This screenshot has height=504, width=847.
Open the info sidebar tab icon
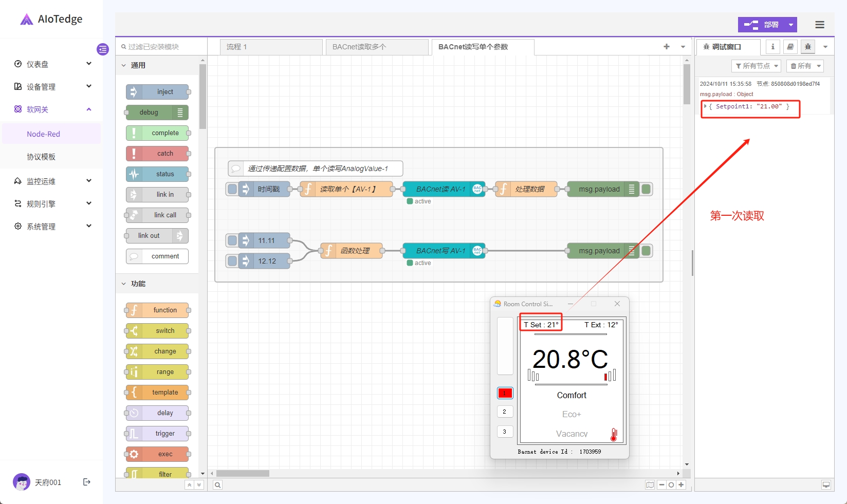click(772, 47)
